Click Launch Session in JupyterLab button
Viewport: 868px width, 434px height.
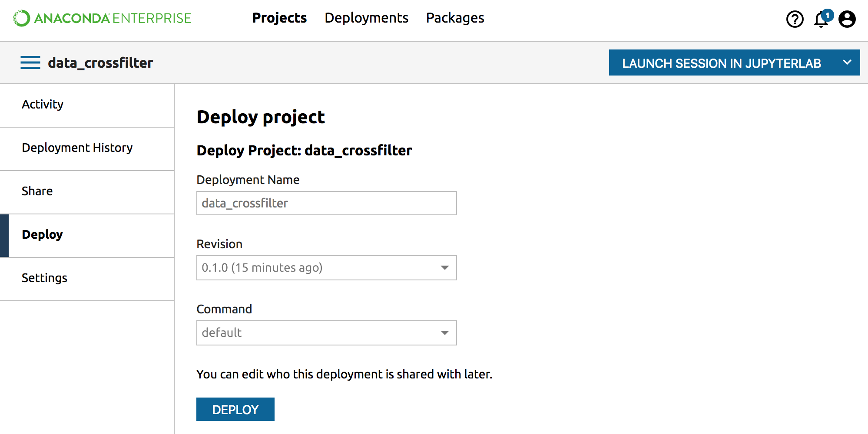click(721, 63)
